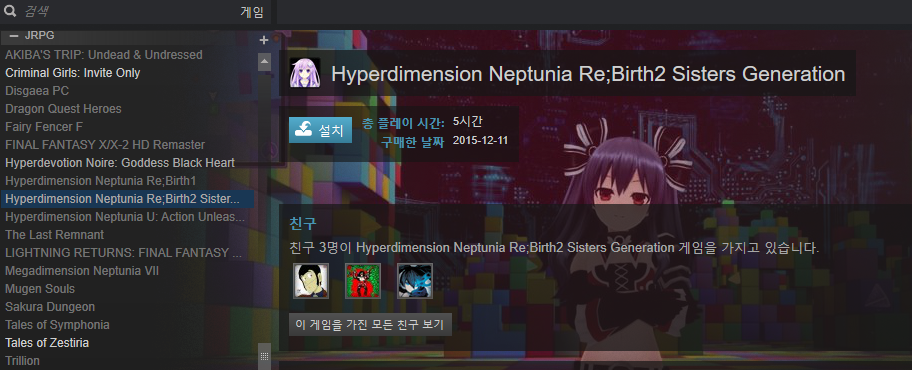Click 이 게임을 가진 모든 친구 보기 button
912x370 pixels.
[x=370, y=325]
